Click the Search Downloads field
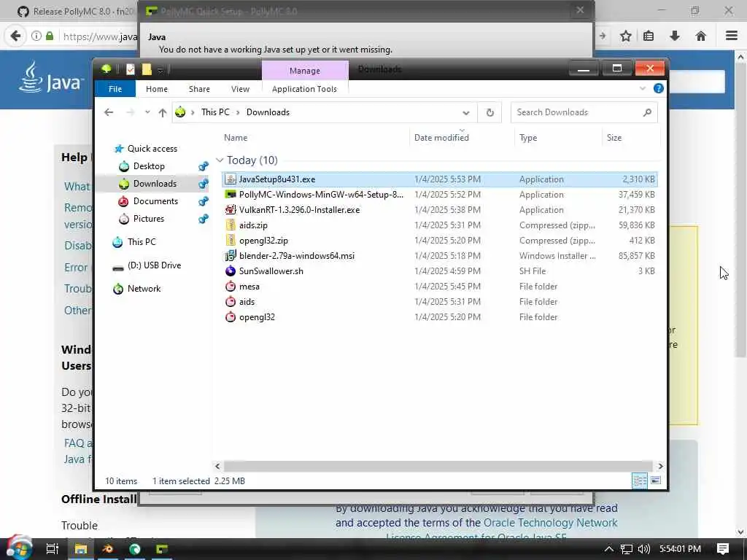This screenshot has height=560, width=747. pos(584,112)
